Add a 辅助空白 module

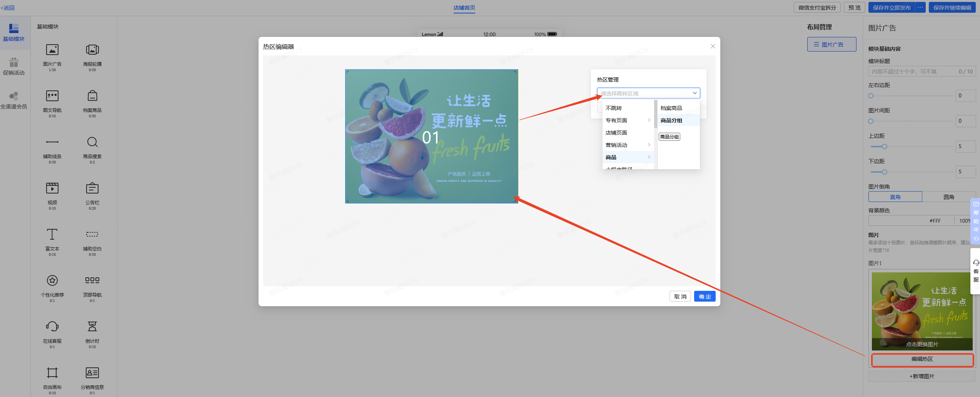92,242
